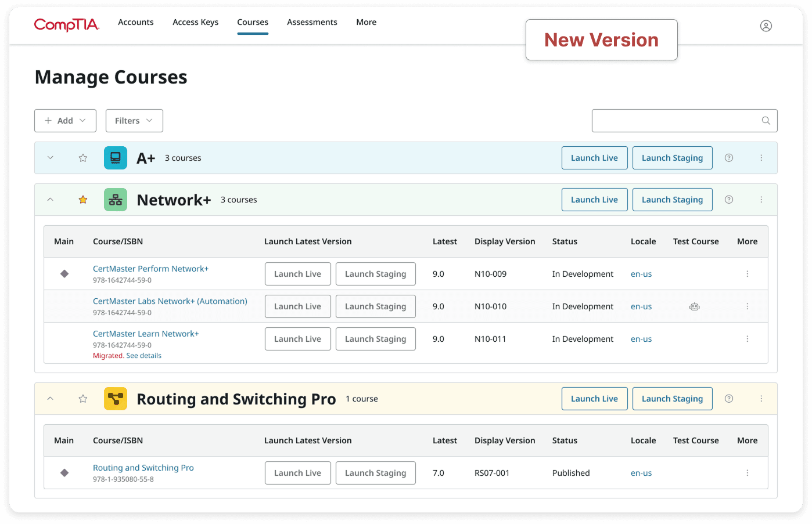Screen dimensions: 812x524
Task: Click See details link under Migrated
Action: click(x=144, y=356)
